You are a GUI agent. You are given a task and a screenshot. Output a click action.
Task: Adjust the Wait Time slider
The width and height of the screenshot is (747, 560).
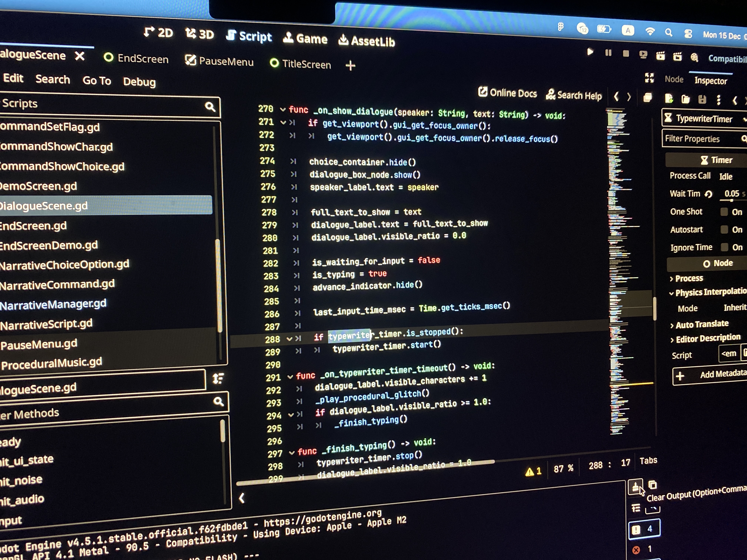731,201
